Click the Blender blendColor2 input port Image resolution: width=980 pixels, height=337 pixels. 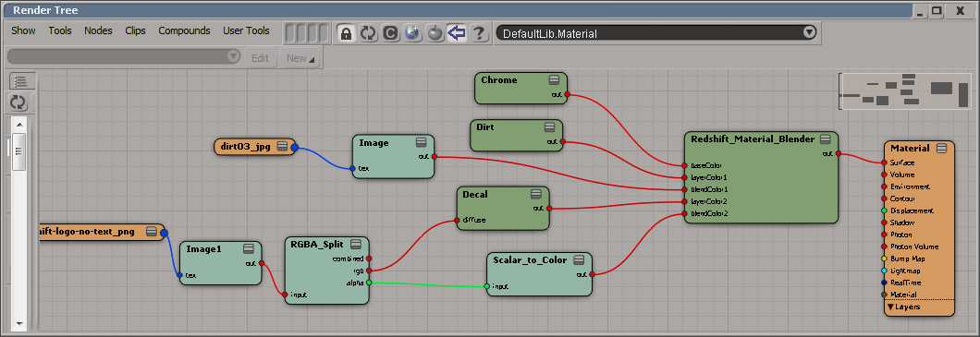click(x=685, y=213)
